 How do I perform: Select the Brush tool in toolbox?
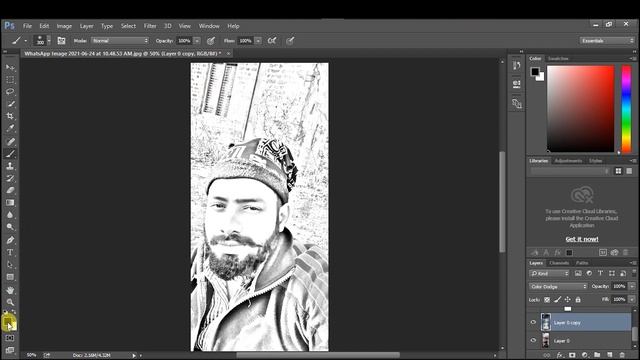tap(10, 154)
